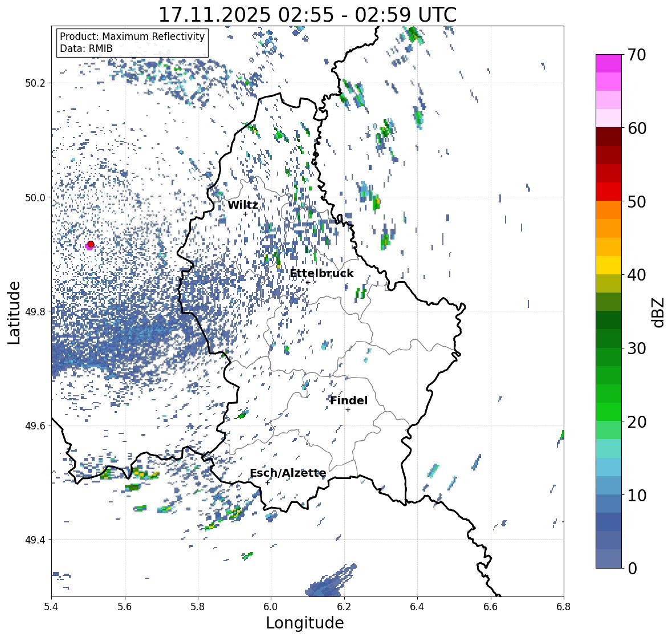This screenshot has width=672, height=637.
Task: Click the plus marker below Ettelbruck
Action: [308, 282]
